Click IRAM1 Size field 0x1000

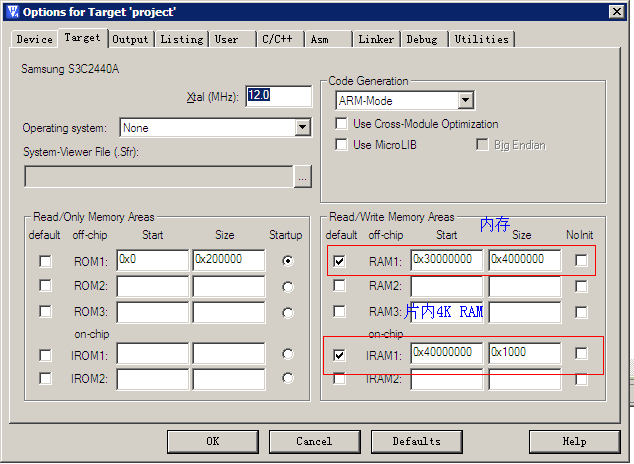(x=525, y=353)
